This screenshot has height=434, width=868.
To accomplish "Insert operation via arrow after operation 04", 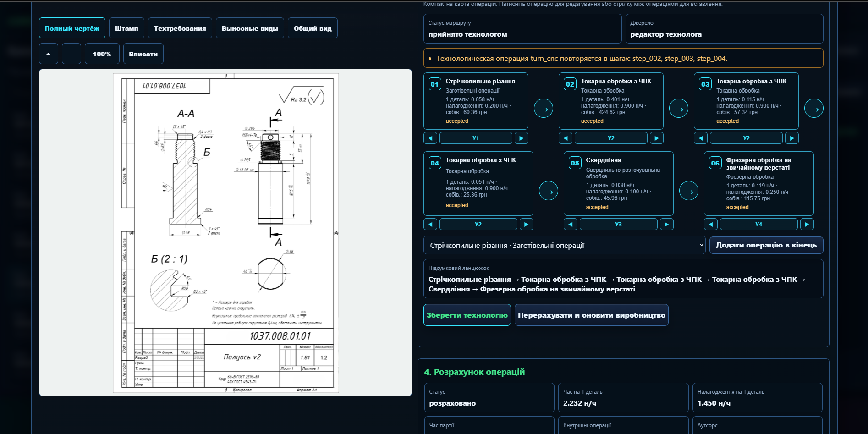I will point(549,191).
